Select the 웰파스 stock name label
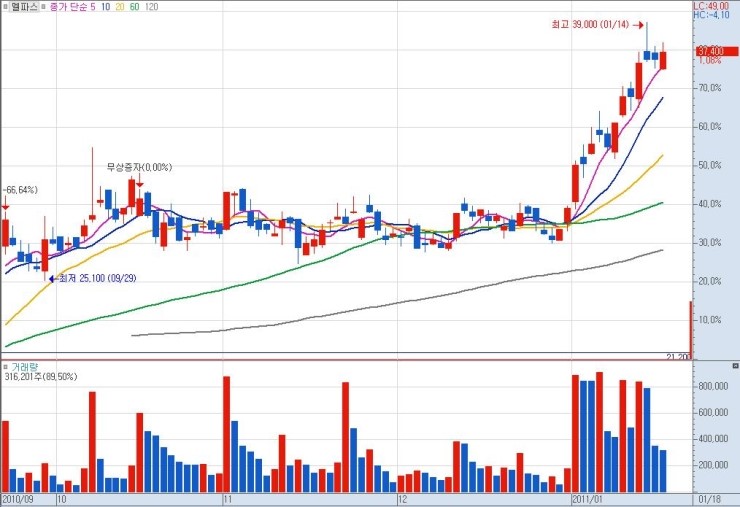The width and height of the screenshot is (740, 507). 22,6
